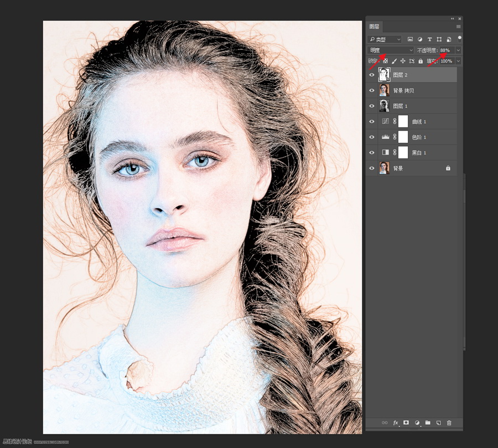The image size is (498, 448).
Task: Collapse the panel with double-arrow icon
Action: (x=452, y=19)
